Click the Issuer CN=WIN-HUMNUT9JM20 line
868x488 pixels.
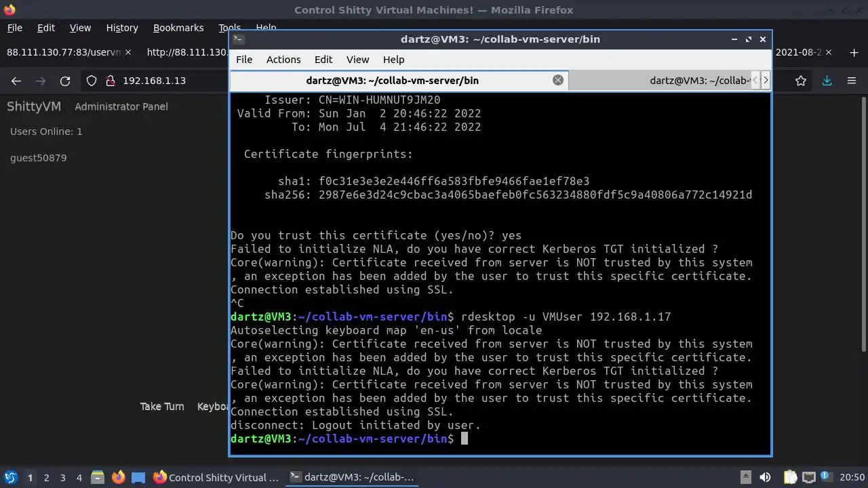[352, 100]
